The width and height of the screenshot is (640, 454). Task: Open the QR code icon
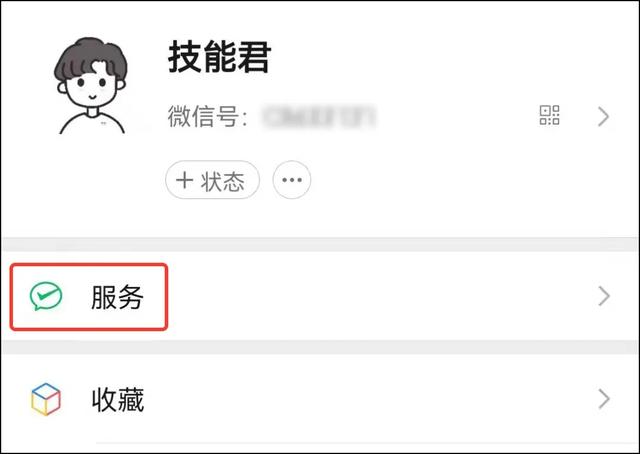[549, 115]
